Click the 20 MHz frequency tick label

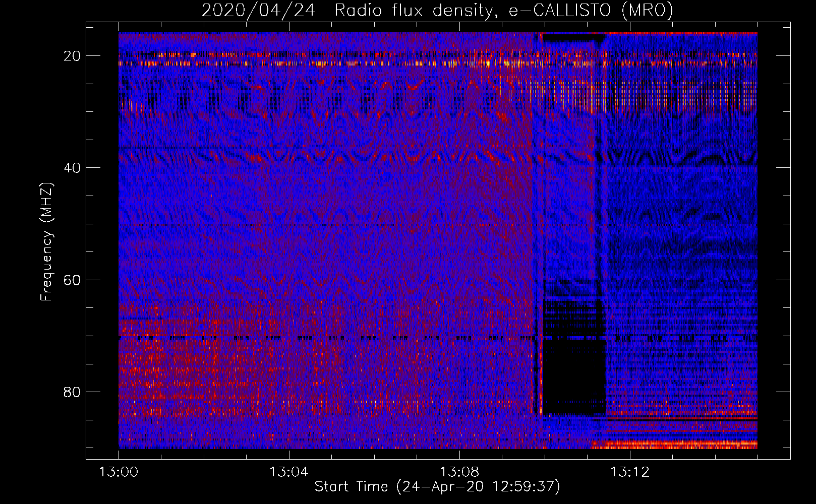73,56
